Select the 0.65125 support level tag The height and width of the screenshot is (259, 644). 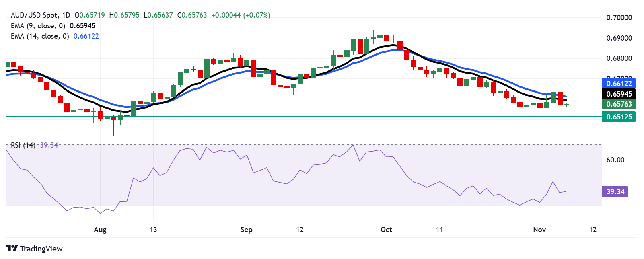pyautogui.click(x=618, y=117)
